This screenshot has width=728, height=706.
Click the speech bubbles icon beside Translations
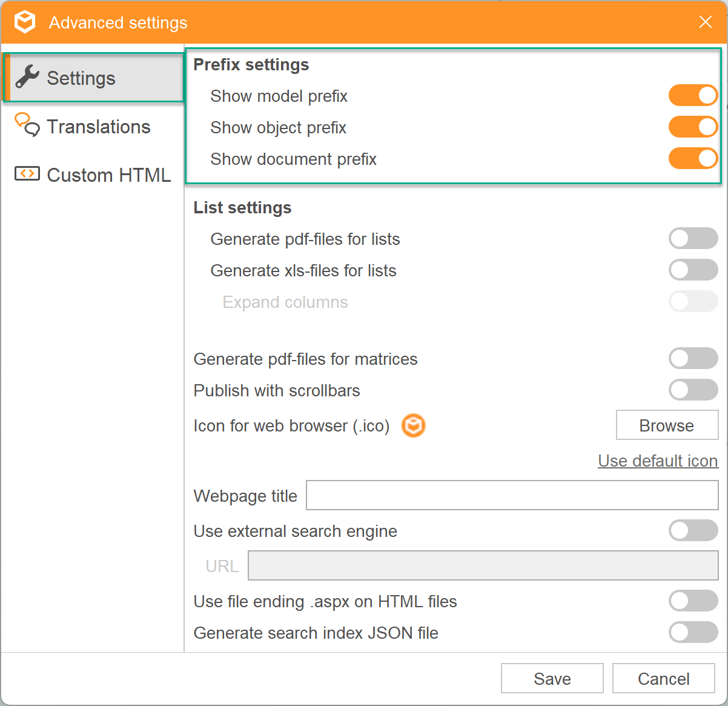tap(27, 125)
